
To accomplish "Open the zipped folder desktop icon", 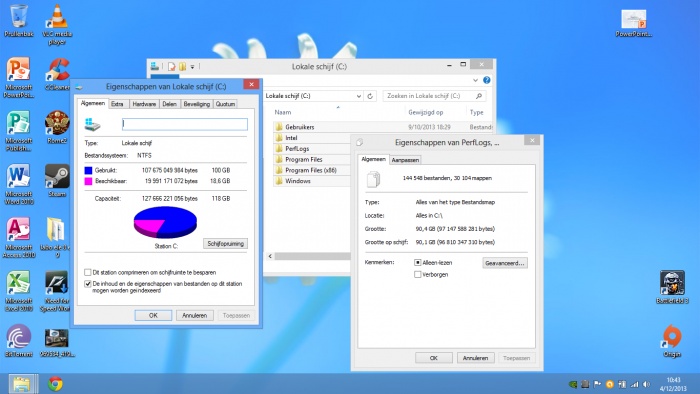I will coord(55,237).
